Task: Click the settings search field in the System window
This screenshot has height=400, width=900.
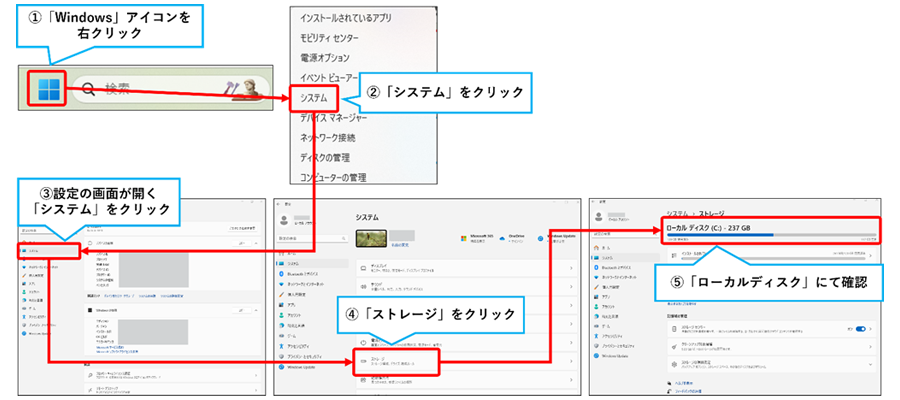Action: (312, 238)
